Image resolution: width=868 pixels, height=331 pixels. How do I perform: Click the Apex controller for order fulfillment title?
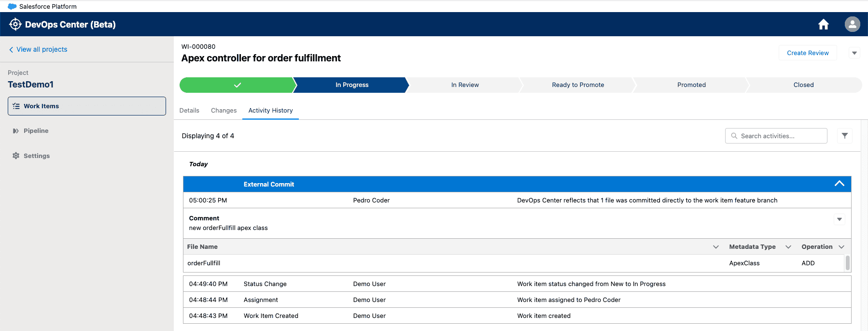(261, 58)
